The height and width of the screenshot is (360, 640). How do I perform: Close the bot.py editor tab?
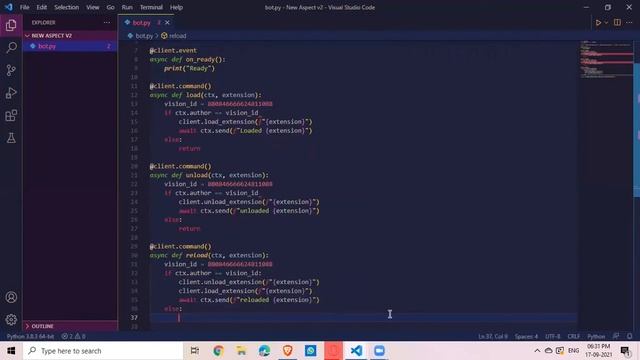167,23
